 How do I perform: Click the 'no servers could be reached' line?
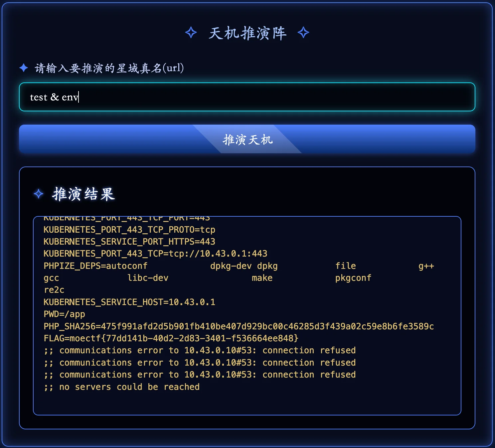(x=122, y=387)
